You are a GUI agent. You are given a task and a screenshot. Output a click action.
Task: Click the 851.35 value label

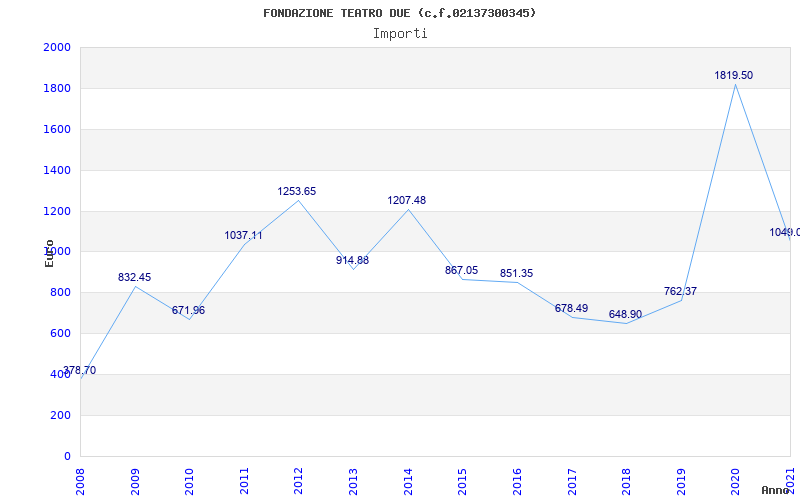516,273
